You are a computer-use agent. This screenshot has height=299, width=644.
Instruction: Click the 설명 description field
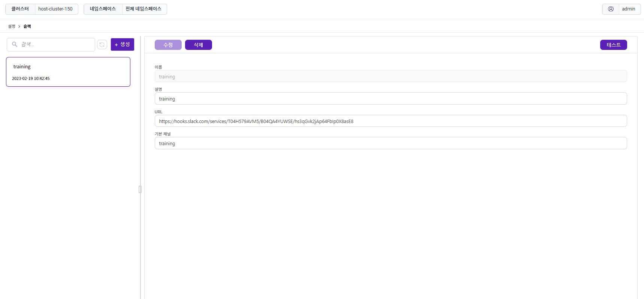click(391, 99)
